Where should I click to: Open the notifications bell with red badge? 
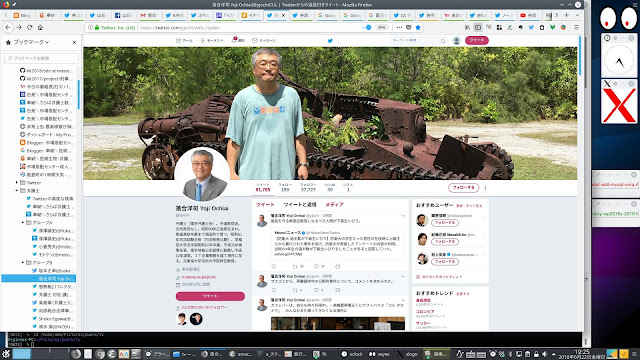point(234,40)
